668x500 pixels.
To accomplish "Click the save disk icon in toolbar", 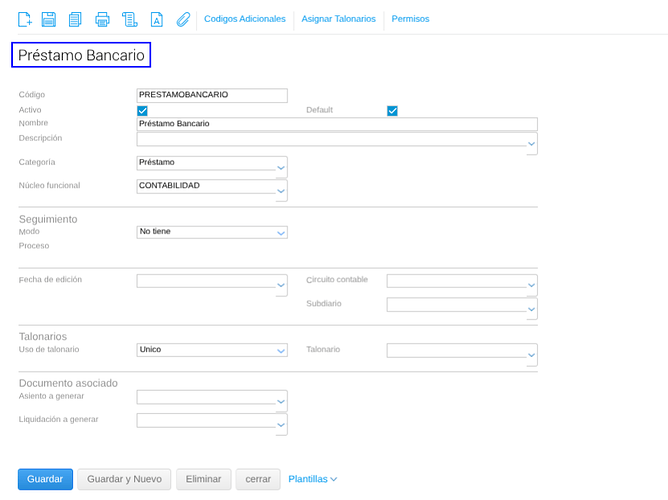I will coord(48,19).
